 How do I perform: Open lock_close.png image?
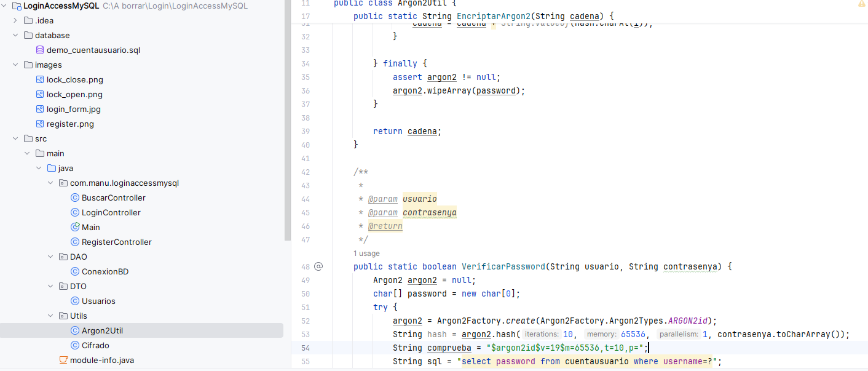(74, 79)
